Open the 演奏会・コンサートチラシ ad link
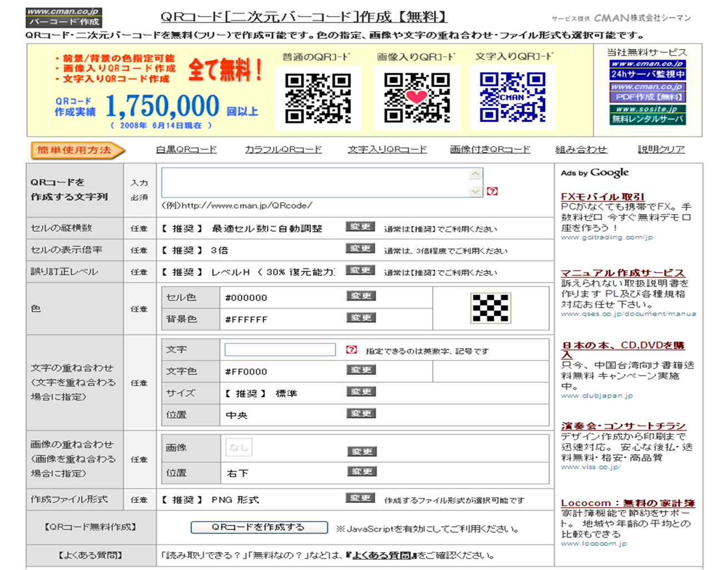The image size is (728, 570). (623, 426)
